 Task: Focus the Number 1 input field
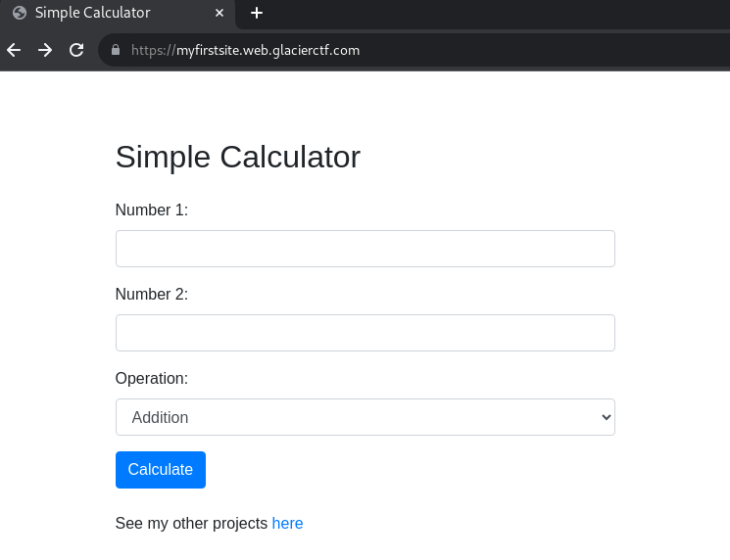tap(365, 249)
